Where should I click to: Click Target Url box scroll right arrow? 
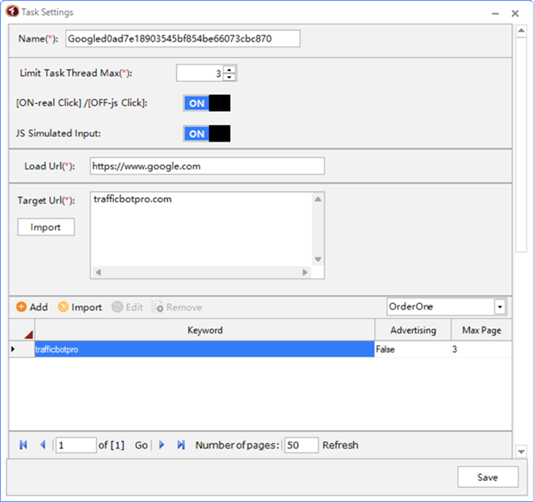tap(305, 272)
